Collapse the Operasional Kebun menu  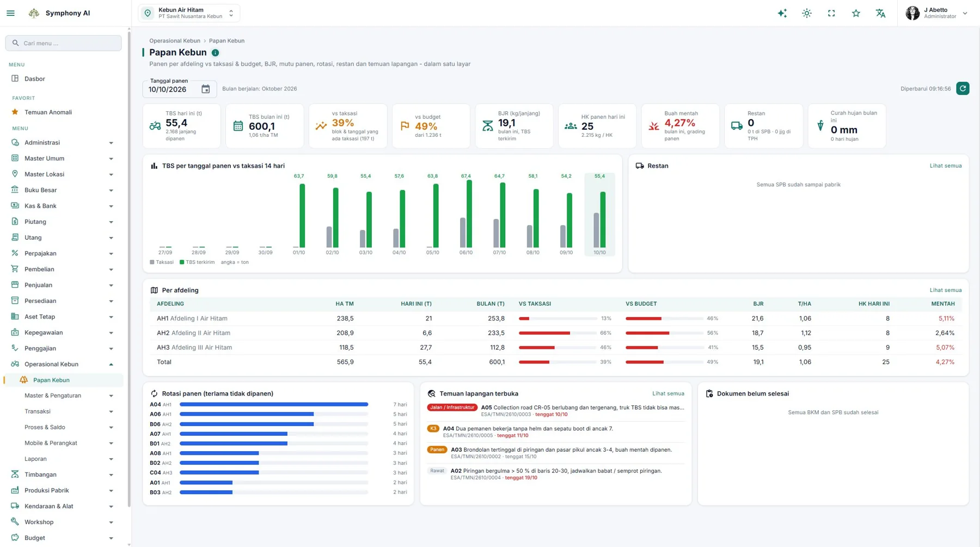click(x=63, y=364)
